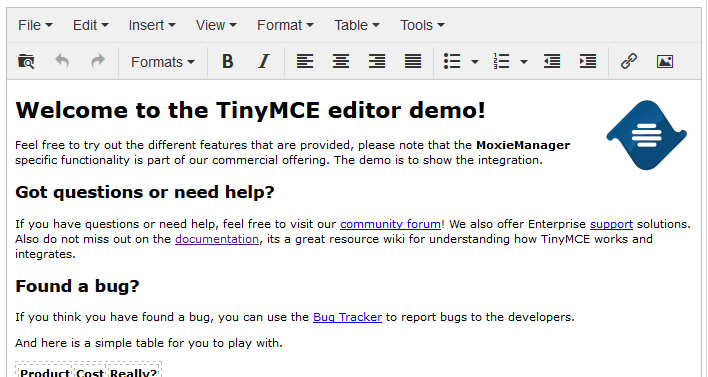This screenshot has width=708, height=377.
Task: Open the Tools menu
Action: (x=422, y=25)
